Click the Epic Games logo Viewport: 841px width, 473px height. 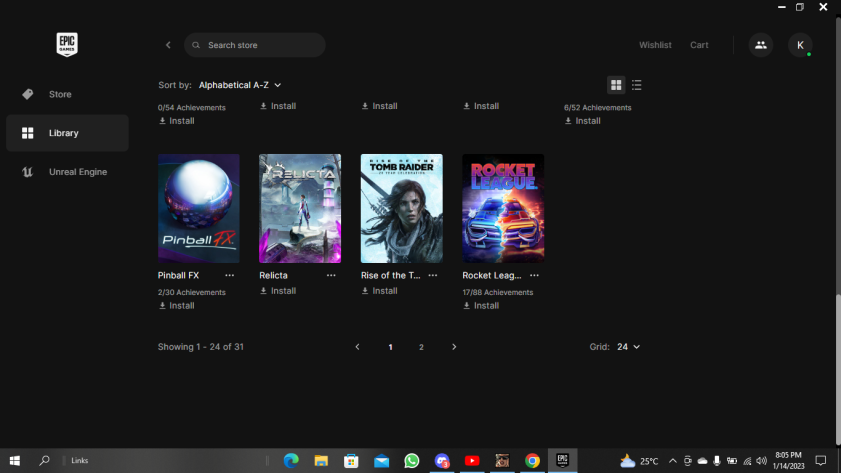click(67, 44)
